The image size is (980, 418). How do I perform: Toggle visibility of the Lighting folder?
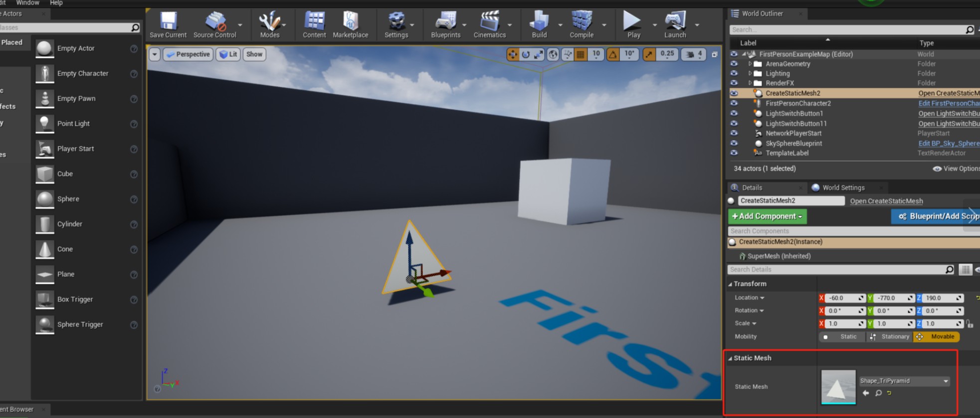pyautogui.click(x=734, y=73)
